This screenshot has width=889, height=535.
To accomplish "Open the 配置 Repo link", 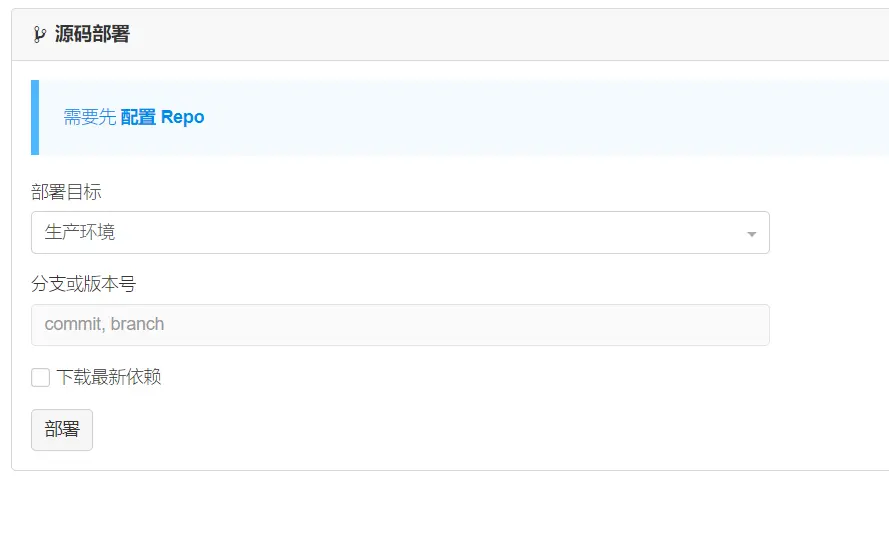I will (162, 117).
